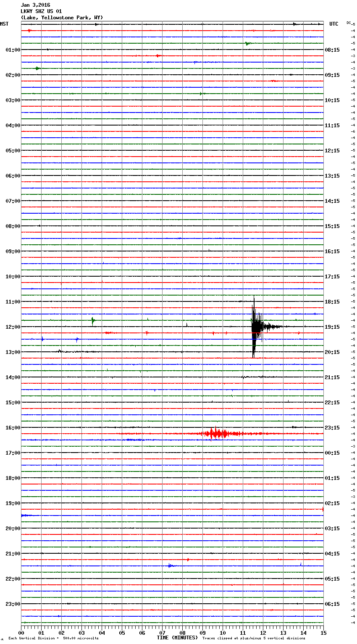The width and height of the screenshot is (357, 644).
Task: Select the '05:00' MST hour label
Action: point(13,151)
